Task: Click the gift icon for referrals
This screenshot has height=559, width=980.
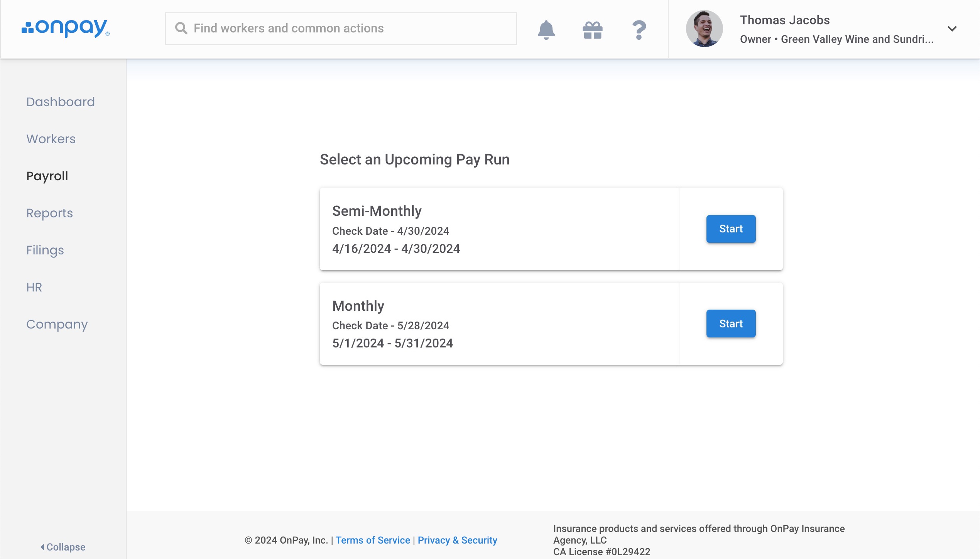Action: (x=591, y=29)
